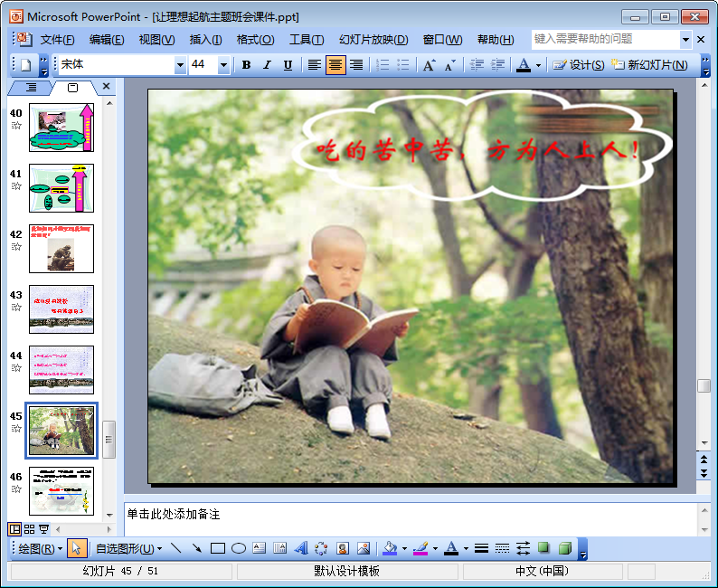Open the 设计(S) design pane
Image resolution: width=718 pixels, height=588 pixels.
[x=579, y=65]
